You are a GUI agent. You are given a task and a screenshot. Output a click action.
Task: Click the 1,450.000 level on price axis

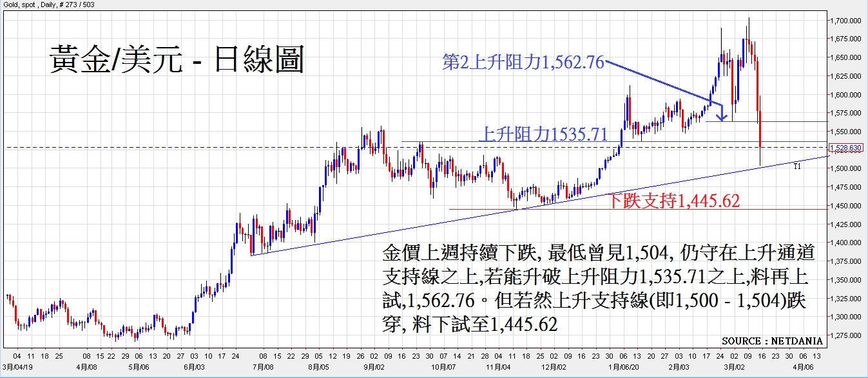[x=846, y=206]
